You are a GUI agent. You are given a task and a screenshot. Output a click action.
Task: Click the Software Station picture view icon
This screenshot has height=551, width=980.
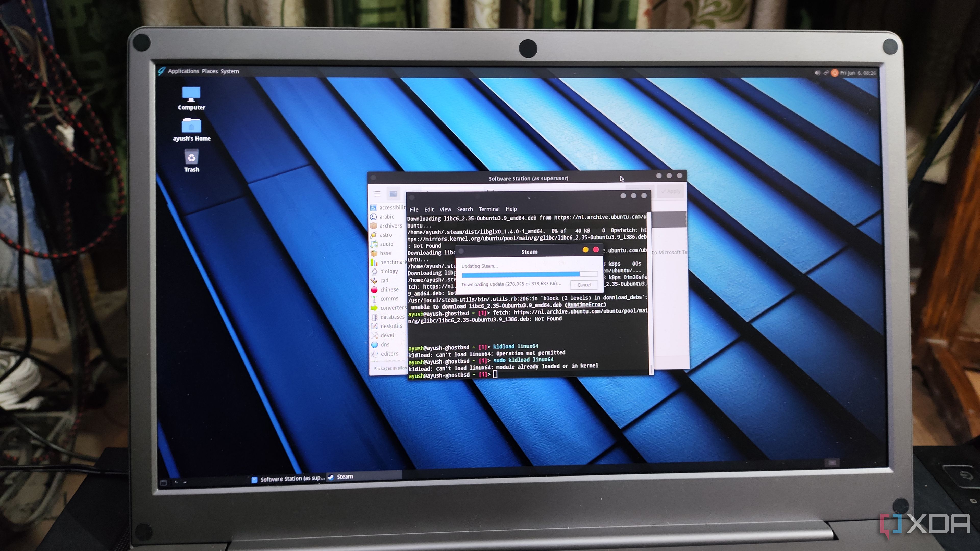pos(393,194)
